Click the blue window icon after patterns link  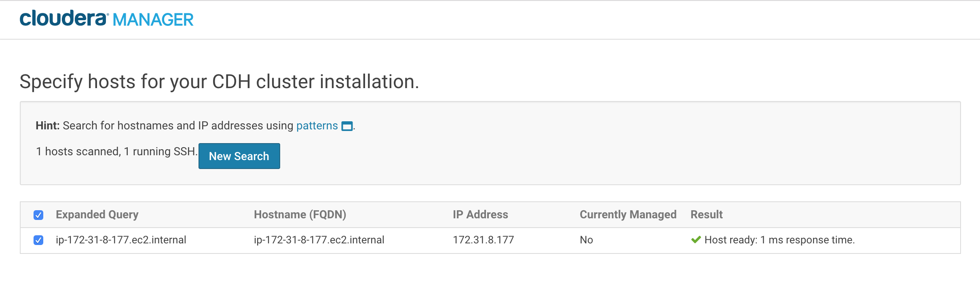tap(346, 126)
